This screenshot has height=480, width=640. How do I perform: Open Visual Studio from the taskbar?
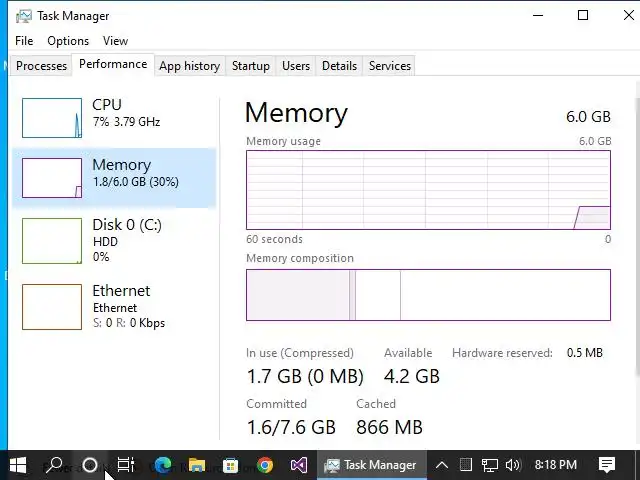click(x=299, y=465)
